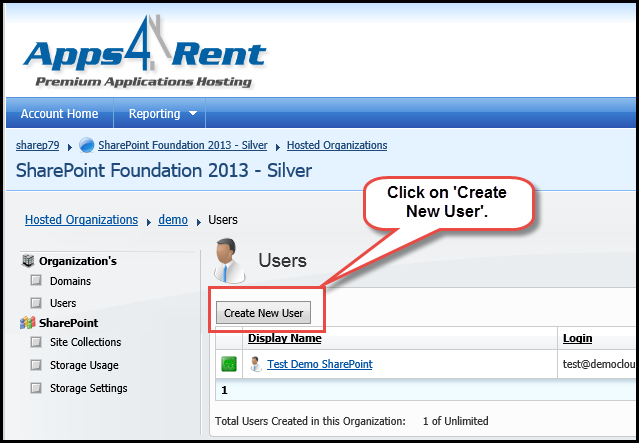Open the Account Home menu

tap(59, 113)
